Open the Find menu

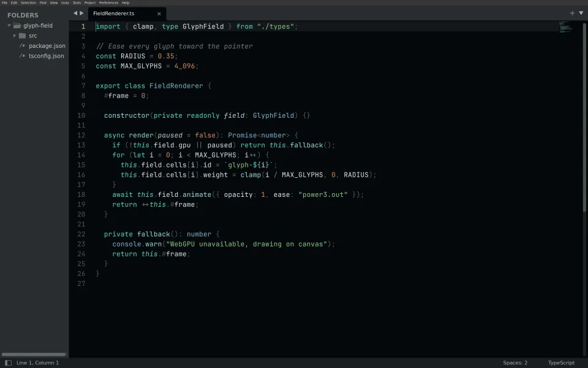43,2
